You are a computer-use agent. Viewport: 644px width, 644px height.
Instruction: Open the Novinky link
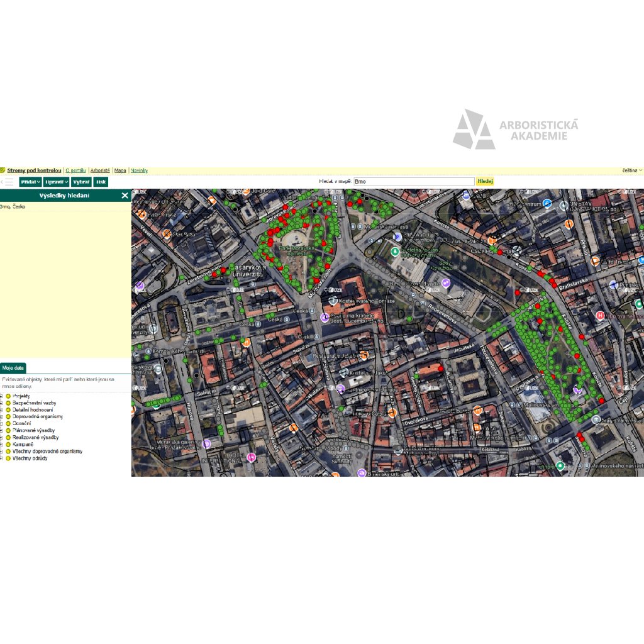point(139,170)
